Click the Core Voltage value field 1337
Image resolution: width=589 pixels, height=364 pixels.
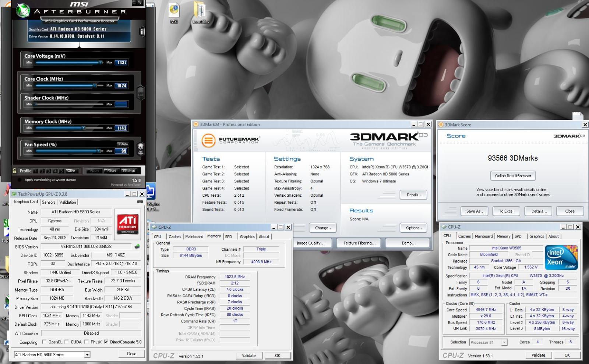point(121,63)
